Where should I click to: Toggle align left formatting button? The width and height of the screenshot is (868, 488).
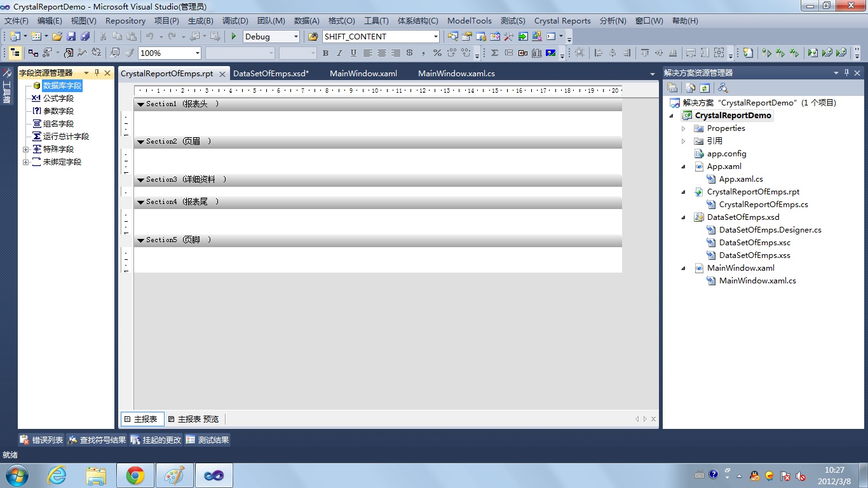pyautogui.click(x=367, y=53)
